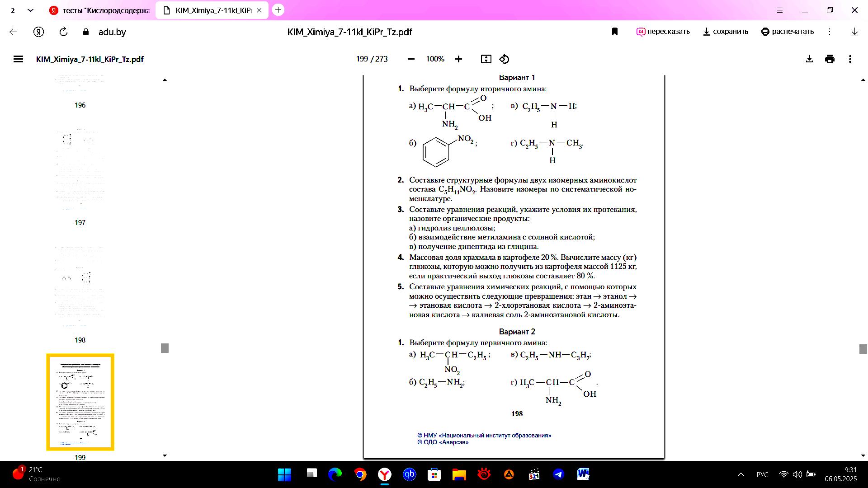Open the volume control
This screenshot has width=868, height=488.
pos(797,474)
